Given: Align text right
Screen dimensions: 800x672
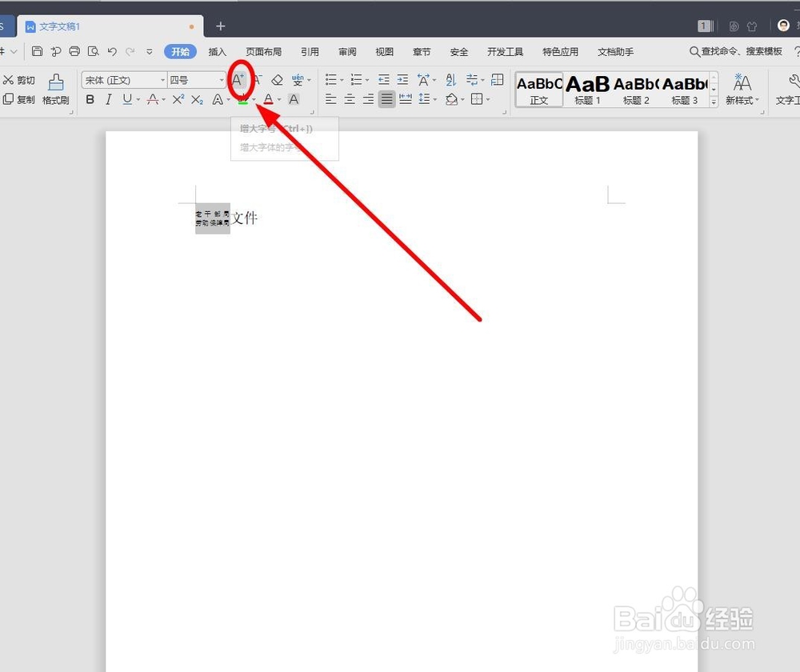Looking at the screenshot, I should [368, 99].
